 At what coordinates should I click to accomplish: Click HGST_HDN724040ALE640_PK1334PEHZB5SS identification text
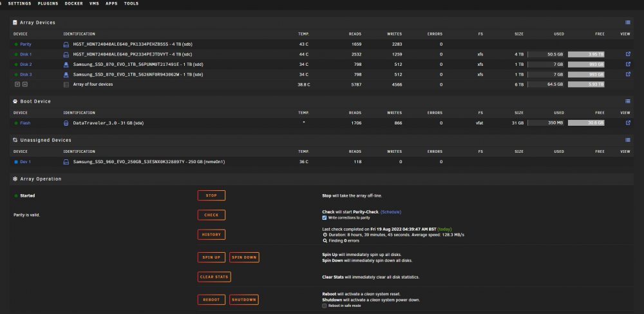coord(133,44)
